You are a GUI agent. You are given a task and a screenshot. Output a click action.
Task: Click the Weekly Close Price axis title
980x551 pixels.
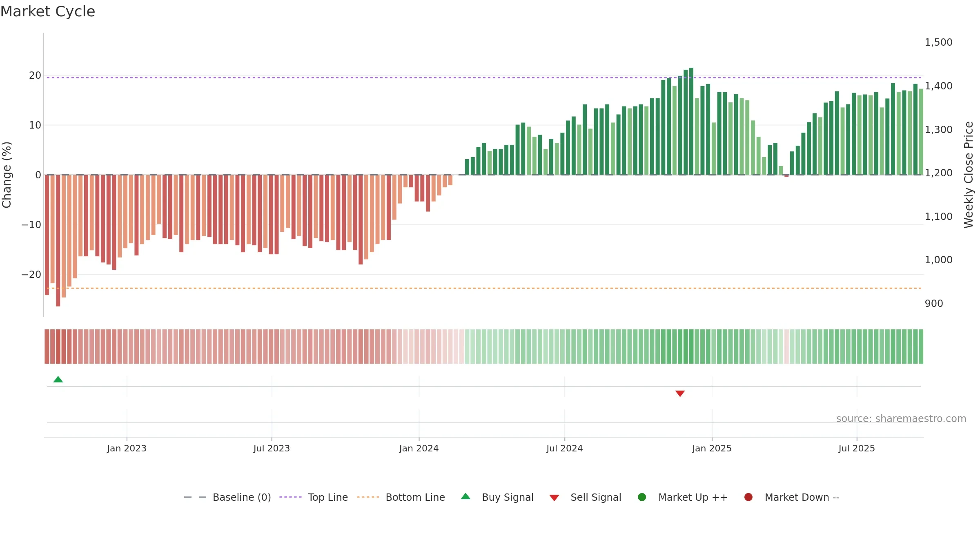(x=969, y=175)
